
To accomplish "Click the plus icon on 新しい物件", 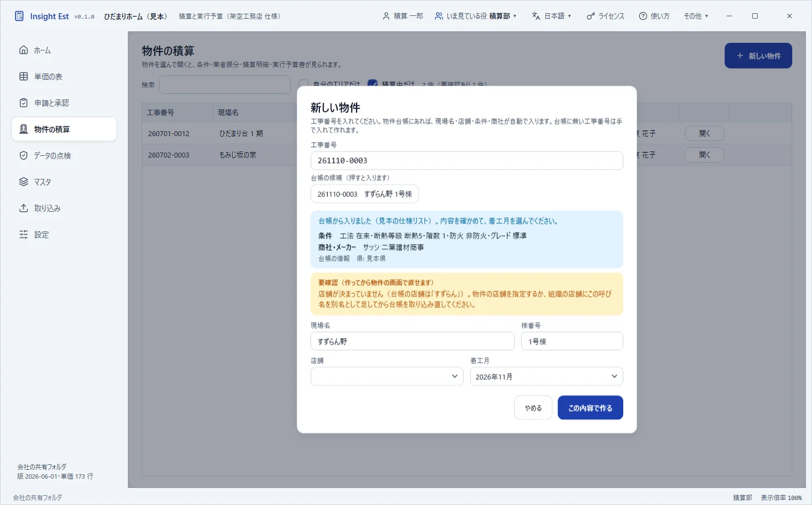I will [740, 55].
